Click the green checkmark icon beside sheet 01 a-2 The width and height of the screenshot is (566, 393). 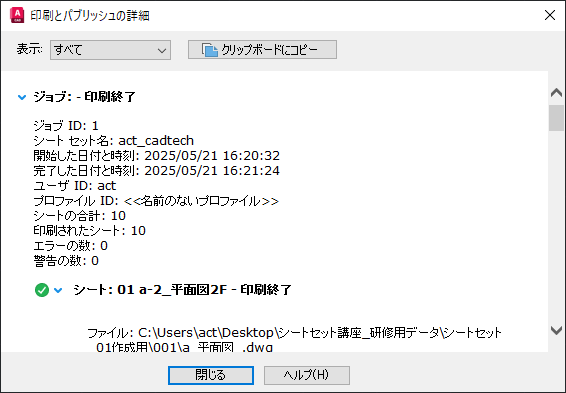click(42, 290)
